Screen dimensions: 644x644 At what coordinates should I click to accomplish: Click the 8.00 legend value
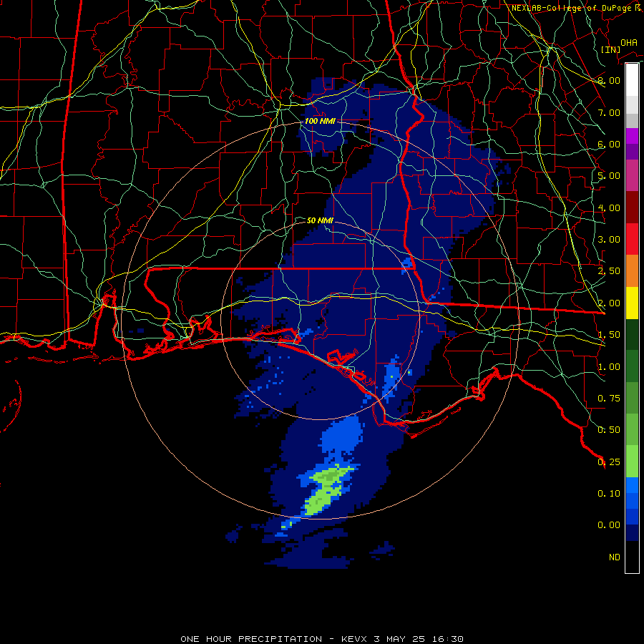[x=609, y=80]
